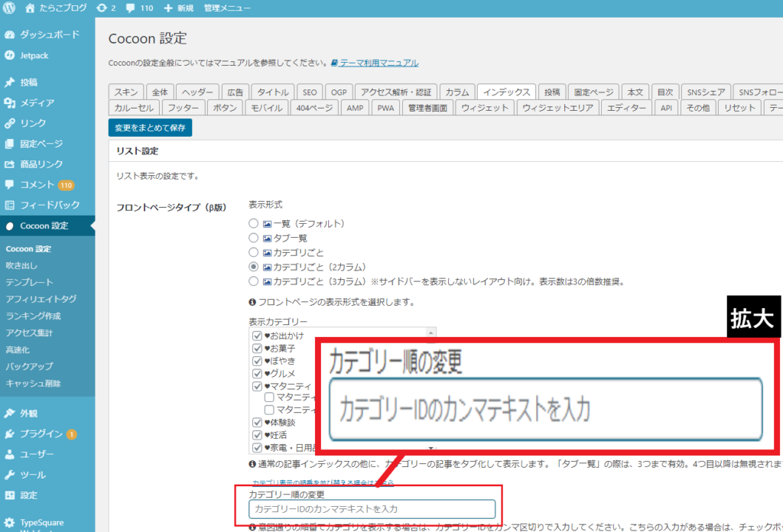Open メディア via its media icon
This screenshot has width=783, height=532.
click(x=9, y=102)
